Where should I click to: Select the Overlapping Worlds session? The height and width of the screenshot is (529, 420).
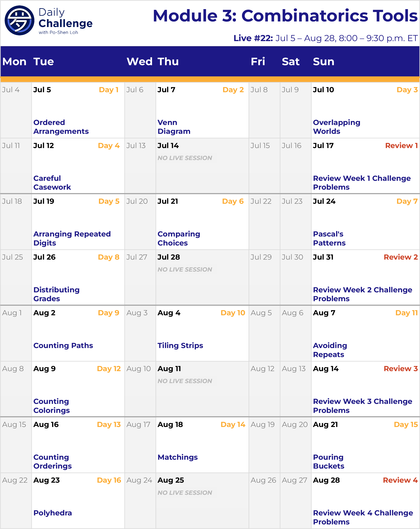point(336,127)
